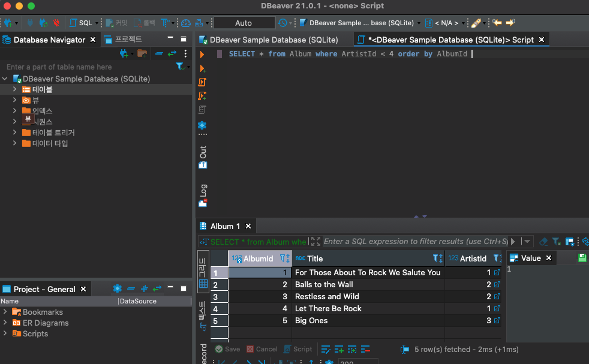
Task: Click the table name filter input field
Action: click(89, 67)
